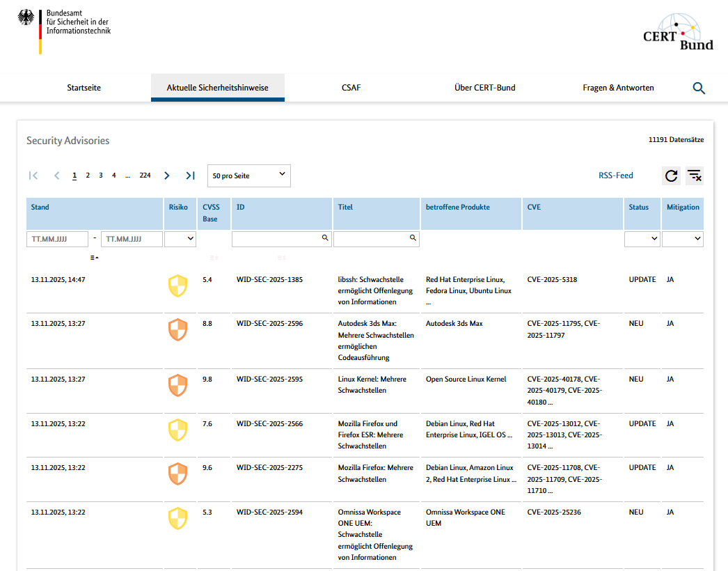Open the RSS-Feed link

(616, 175)
